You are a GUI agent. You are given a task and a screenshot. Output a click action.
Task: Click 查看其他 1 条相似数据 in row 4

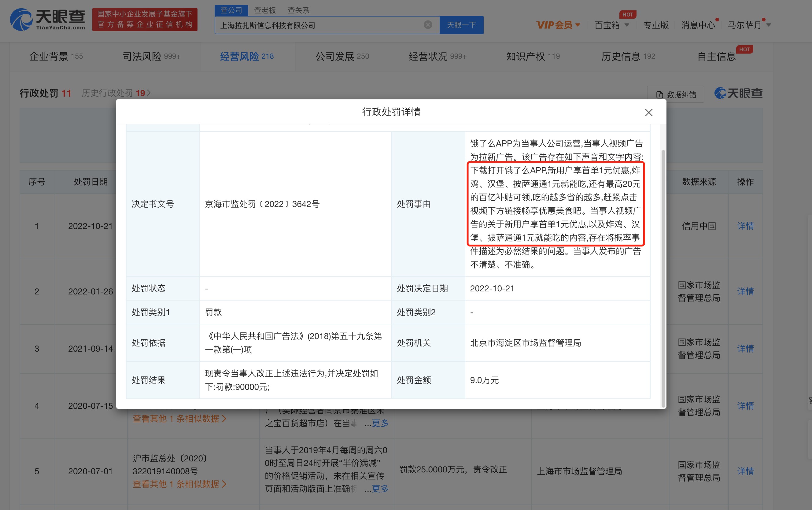point(179,419)
